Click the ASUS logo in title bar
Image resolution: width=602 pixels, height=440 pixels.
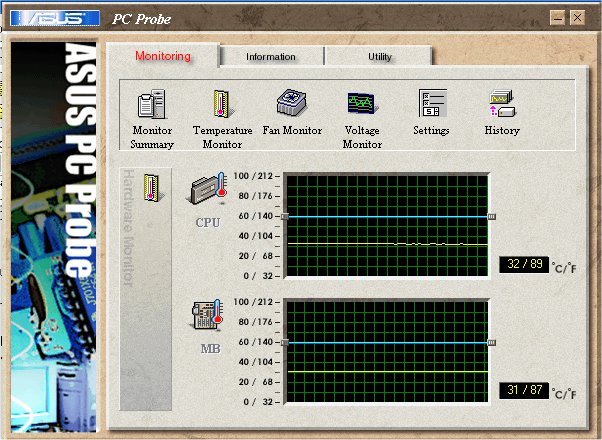(x=55, y=18)
